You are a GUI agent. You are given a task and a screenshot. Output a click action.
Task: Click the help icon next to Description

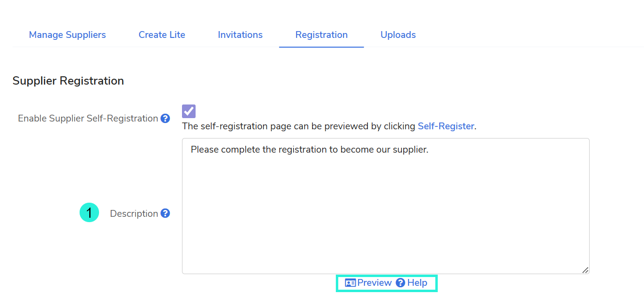pos(165,213)
